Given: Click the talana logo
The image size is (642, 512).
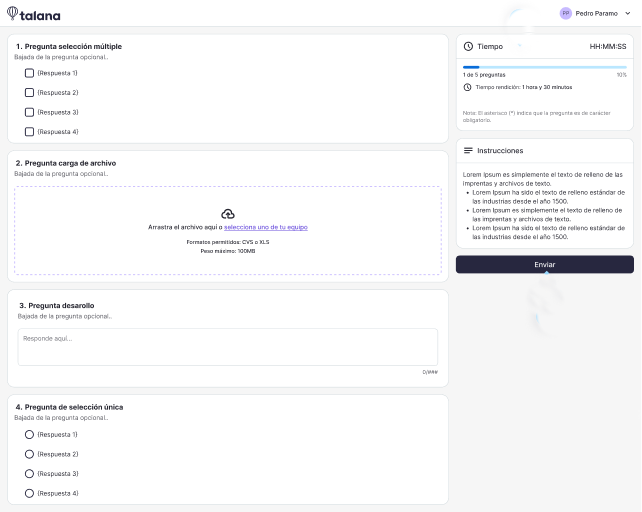Looking at the screenshot, I should [x=34, y=14].
